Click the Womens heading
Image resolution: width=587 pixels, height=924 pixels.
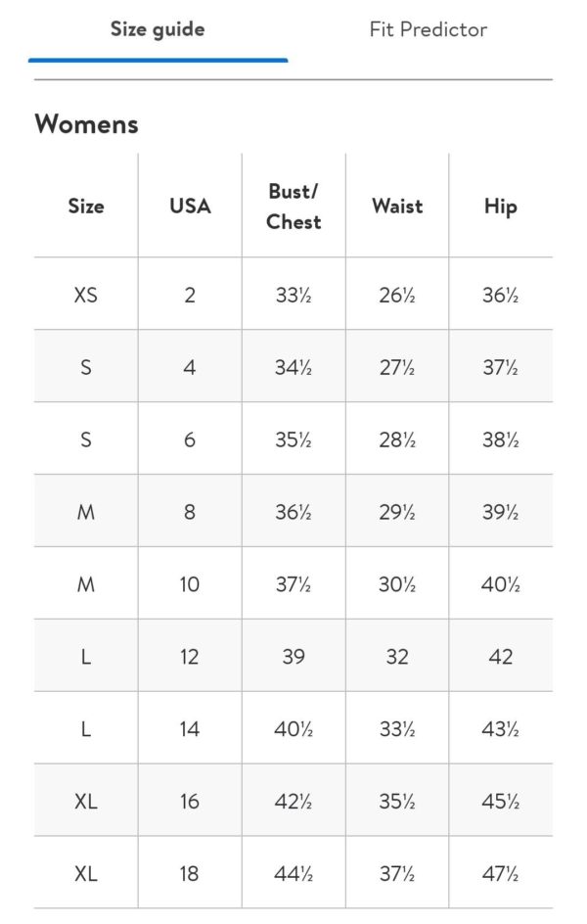(86, 123)
